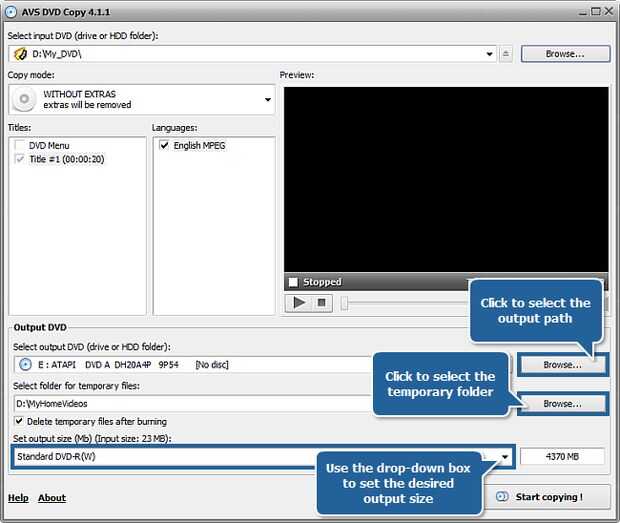The width and height of the screenshot is (620, 523).
Task: Close the AVS DVD Copy window
Action: click(609, 11)
